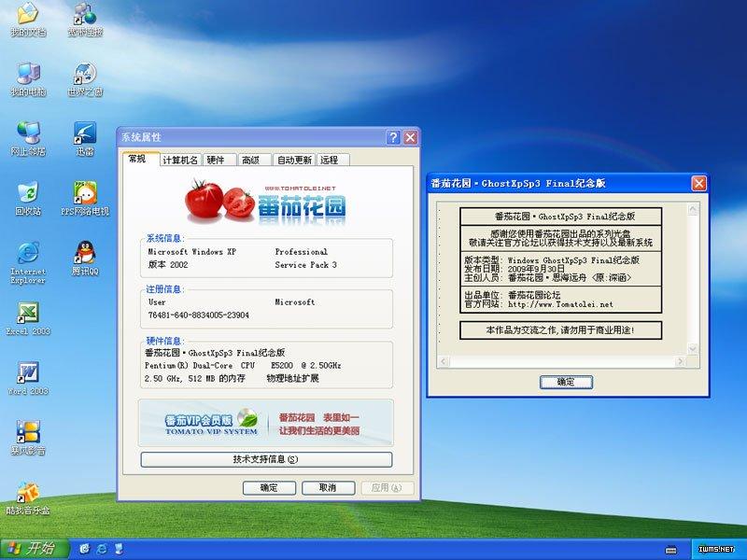Click the 技术支持信息 button

pos(266,459)
